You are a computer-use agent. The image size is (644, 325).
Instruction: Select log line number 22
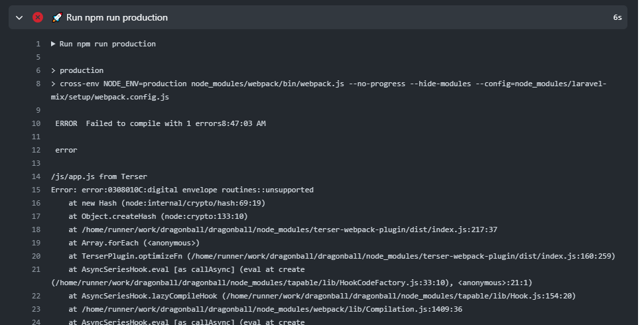[x=36, y=296]
